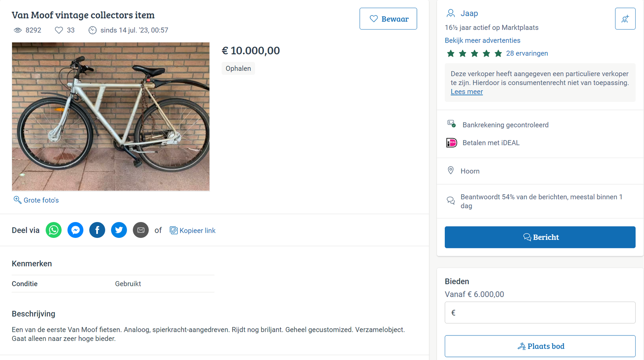The image size is (644, 360).
Task: Open the Lees meer link
Action: 467,92
